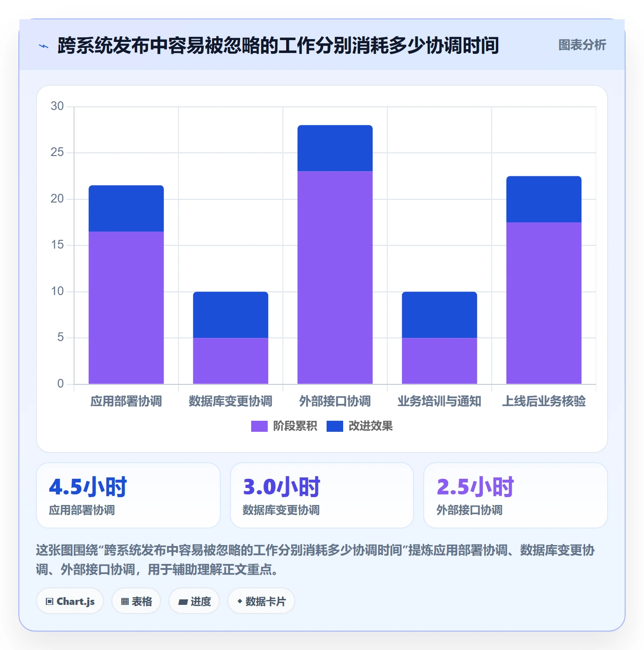Open the 3.0小时 数据库变更协调 card
The image size is (644, 650).
tap(322, 495)
